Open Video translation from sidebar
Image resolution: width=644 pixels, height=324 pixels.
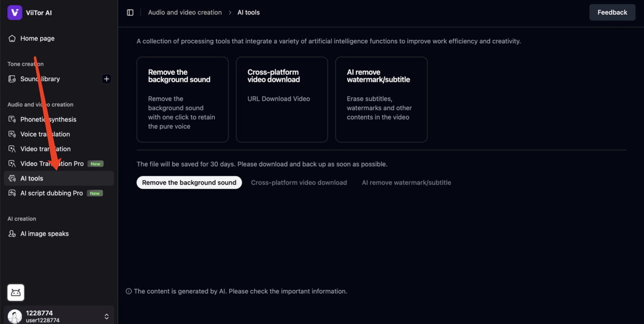tap(45, 149)
